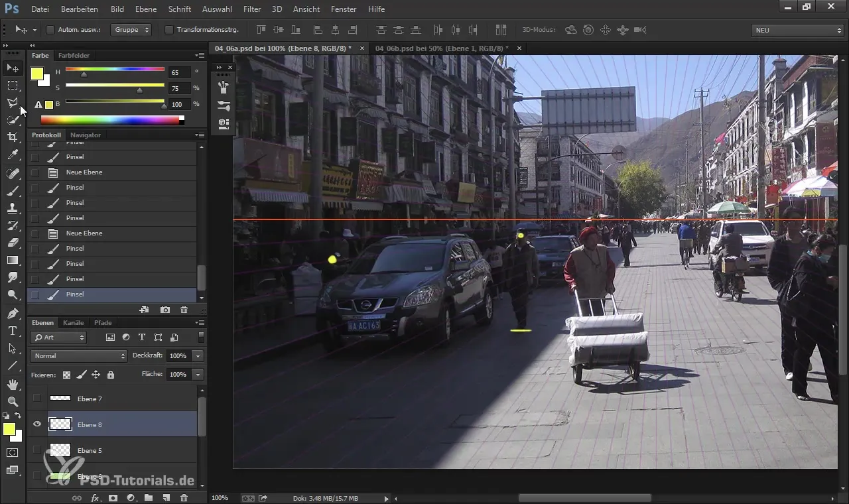Click the hue H slider track
The image size is (849, 504).
point(115,69)
